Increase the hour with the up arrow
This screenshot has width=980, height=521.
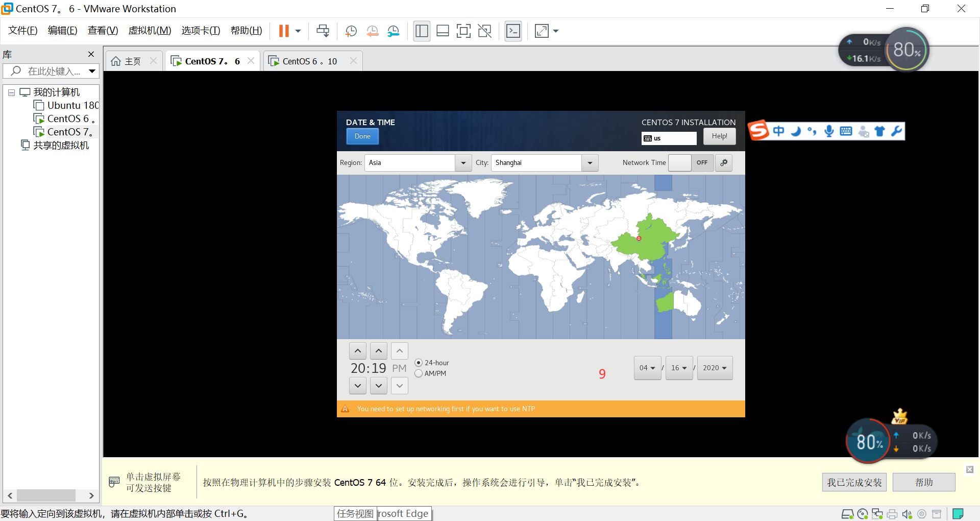358,351
